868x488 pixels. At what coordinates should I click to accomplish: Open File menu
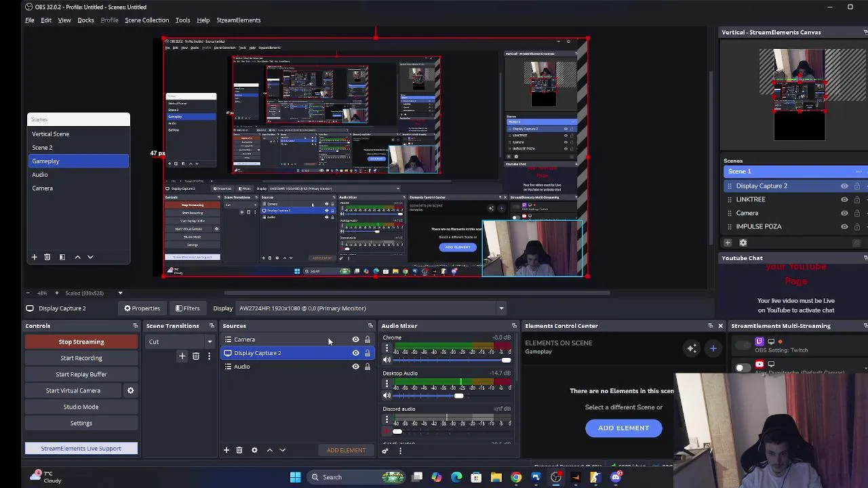point(30,20)
